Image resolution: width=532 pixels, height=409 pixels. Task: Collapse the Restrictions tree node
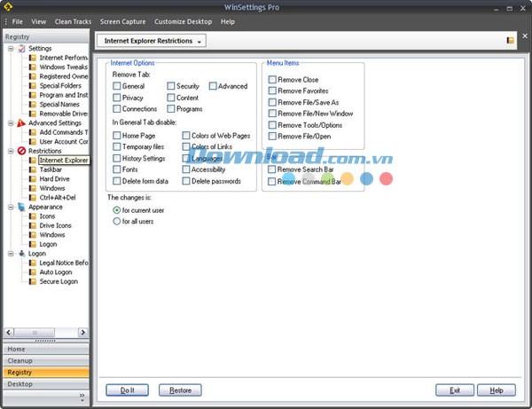[x=11, y=151]
